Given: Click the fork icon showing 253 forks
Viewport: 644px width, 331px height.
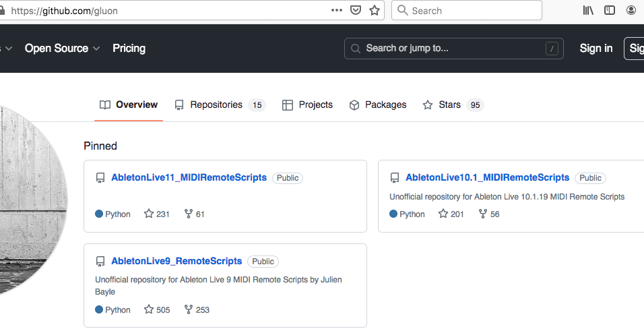Looking at the screenshot, I should tap(189, 309).
